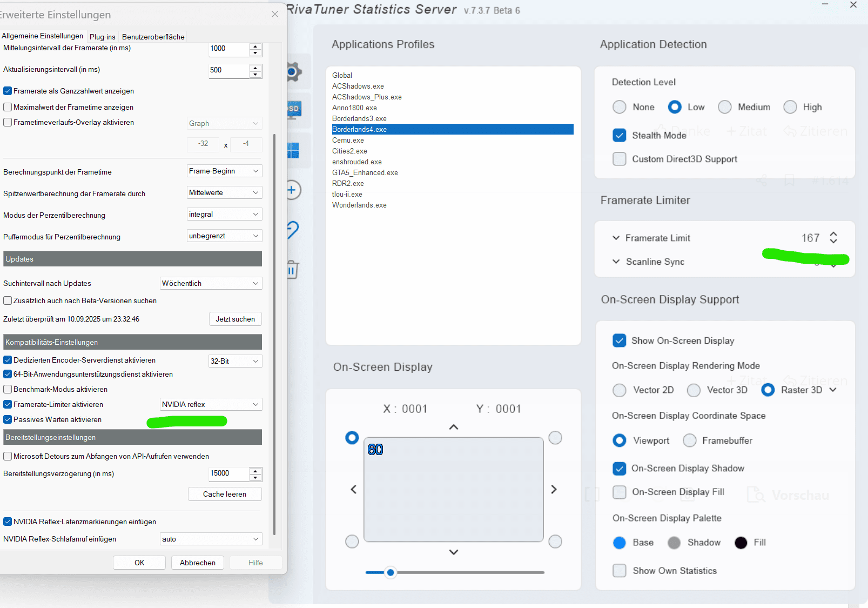This screenshot has height=608, width=868.
Task: Toggle Framerate als Ganzzahlwert anzeigen
Action: (x=8, y=91)
